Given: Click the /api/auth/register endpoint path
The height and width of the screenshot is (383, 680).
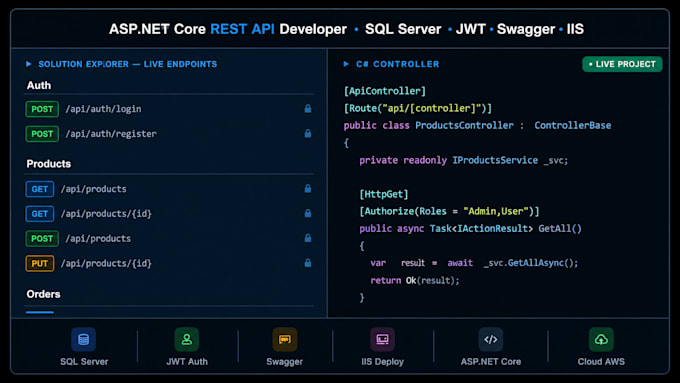Looking at the screenshot, I should click(x=111, y=134).
